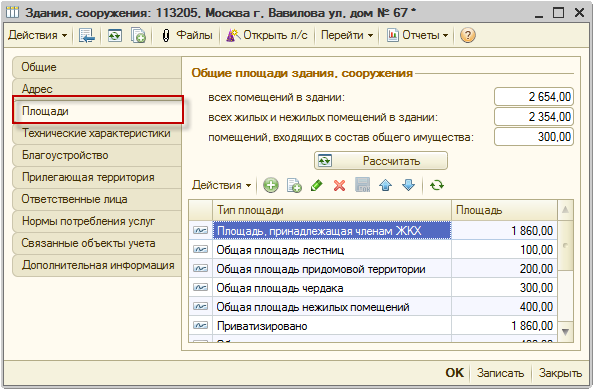This screenshot has width=593, height=389.
Task: Select row Площадь, принадлежащая членам ЖКХ
Action: tap(373, 231)
